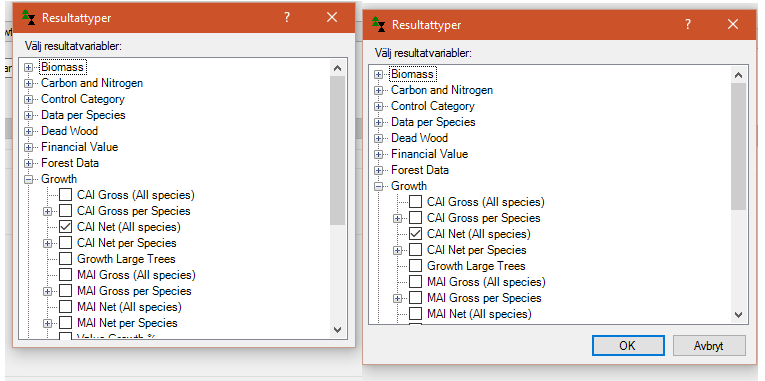The width and height of the screenshot is (765, 381).
Task: Click help question mark in left dialog
Action: coord(287,18)
